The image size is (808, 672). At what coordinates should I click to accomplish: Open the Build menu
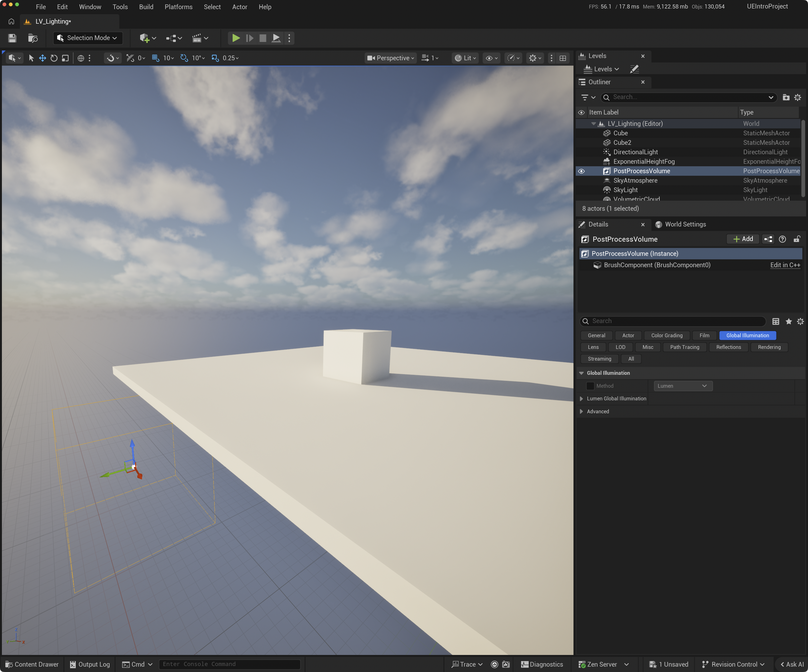[146, 7]
